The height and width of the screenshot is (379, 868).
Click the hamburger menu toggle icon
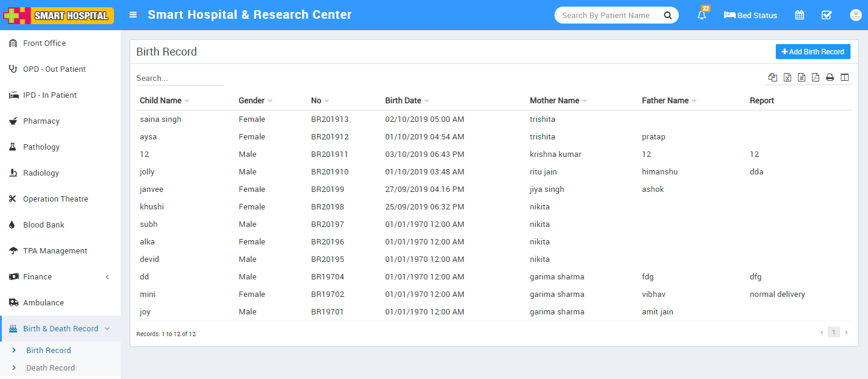(x=133, y=15)
